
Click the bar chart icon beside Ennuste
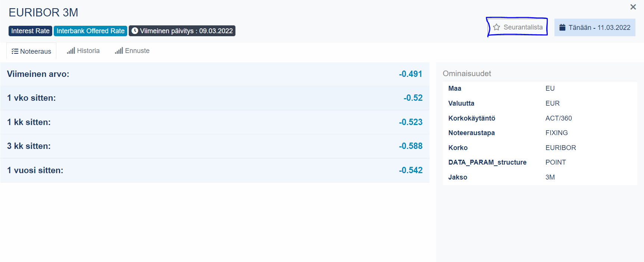(x=119, y=51)
